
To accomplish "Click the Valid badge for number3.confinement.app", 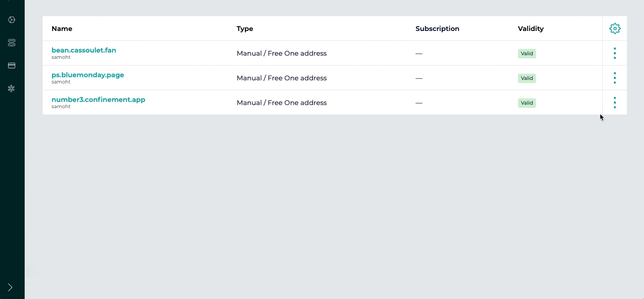I will coord(527,103).
